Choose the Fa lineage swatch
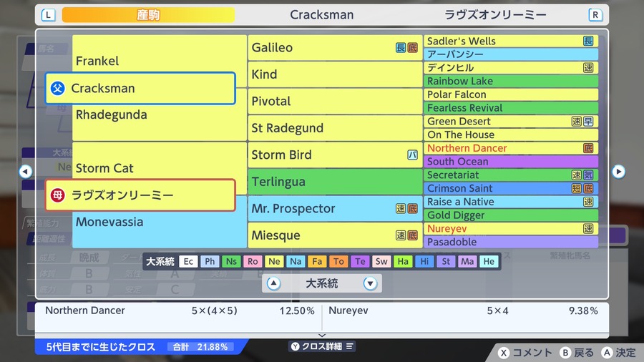 (317, 261)
